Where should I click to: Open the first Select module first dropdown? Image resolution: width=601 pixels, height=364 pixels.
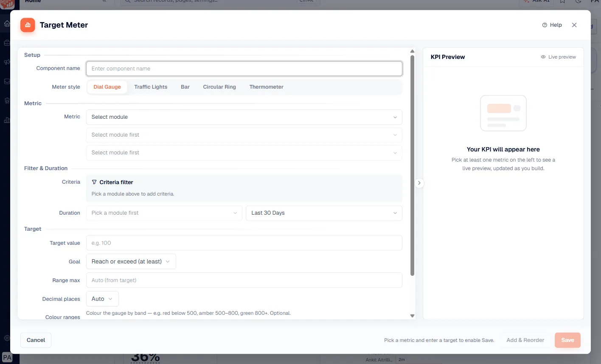[x=244, y=135]
